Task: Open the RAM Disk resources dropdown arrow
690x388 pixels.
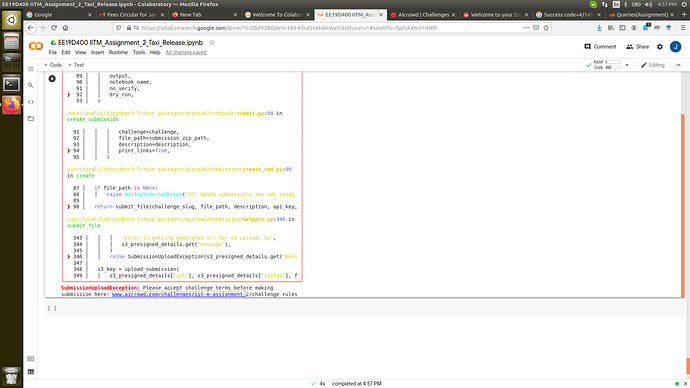Action: (627, 65)
